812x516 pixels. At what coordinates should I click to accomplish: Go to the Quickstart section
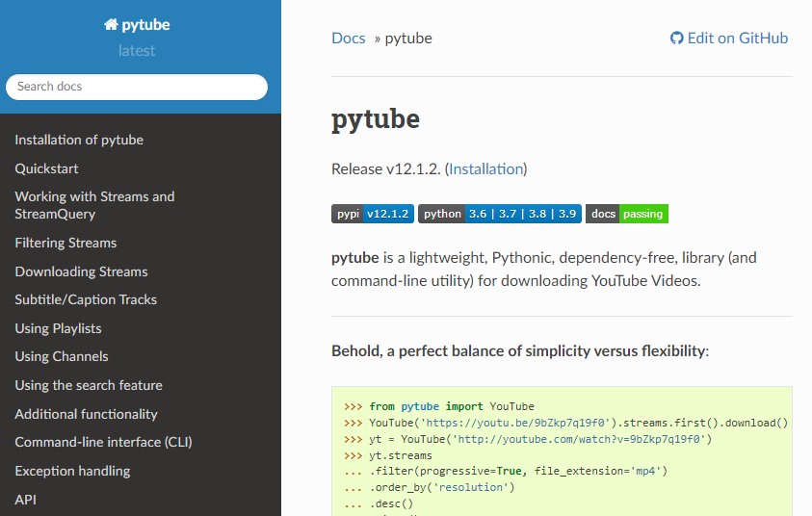point(46,168)
